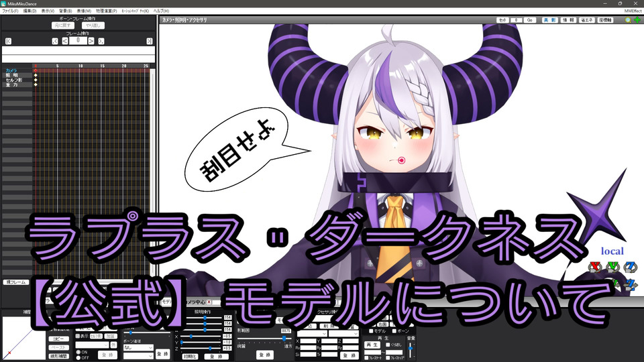The width and height of the screenshot is (644, 362).
Task: Click the green Y axis rotation icon
Action: 612,267
